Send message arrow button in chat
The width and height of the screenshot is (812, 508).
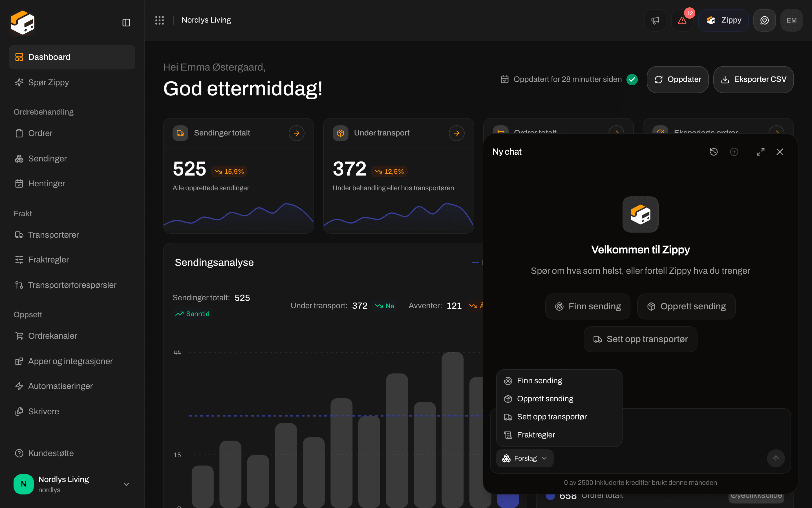[x=776, y=458]
